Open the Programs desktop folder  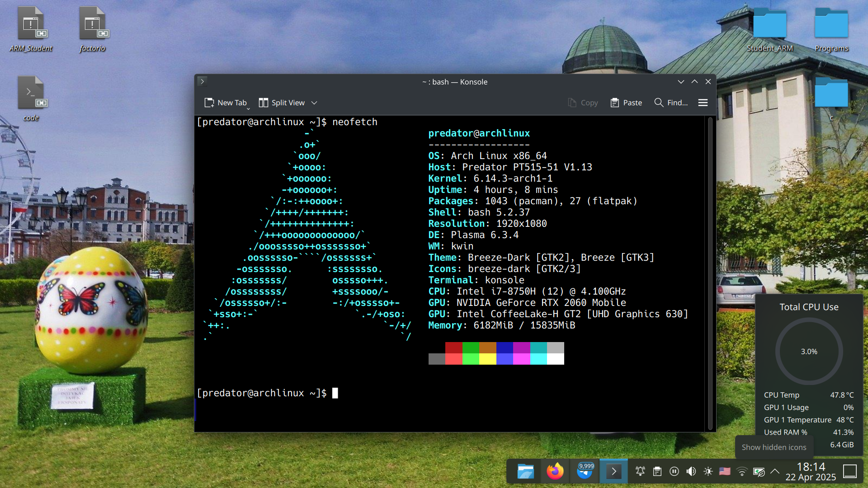[x=831, y=30]
